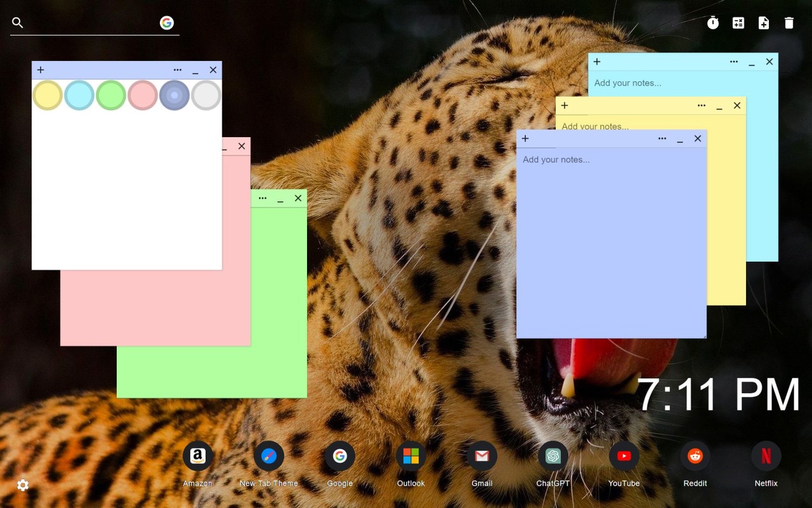Screen dimensions: 812x508
Task: Pick the gray-white color swatch
Action: click(206, 95)
